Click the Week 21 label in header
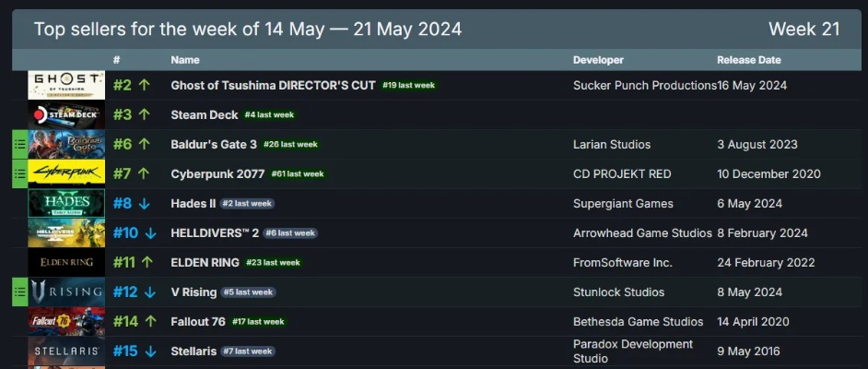 [x=803, y=30]
